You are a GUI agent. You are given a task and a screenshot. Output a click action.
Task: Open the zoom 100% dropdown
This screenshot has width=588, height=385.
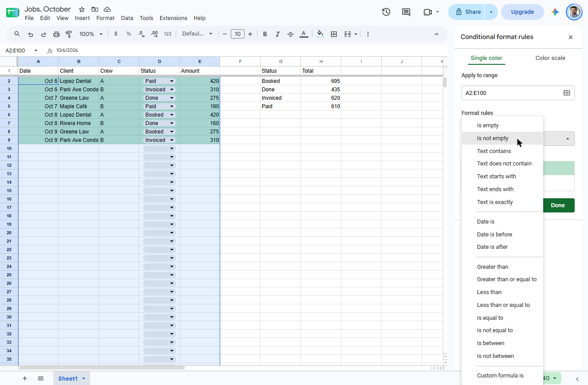tap(91, 34)
